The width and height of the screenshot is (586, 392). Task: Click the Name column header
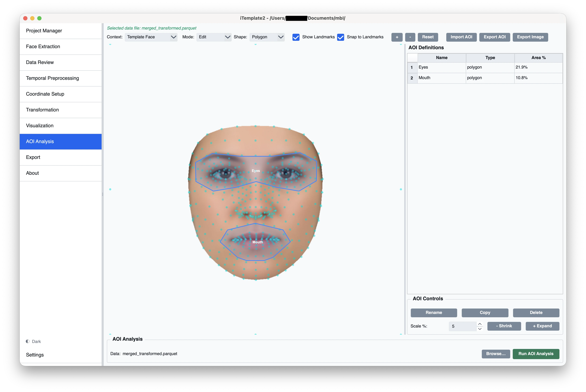click(442, 58)
